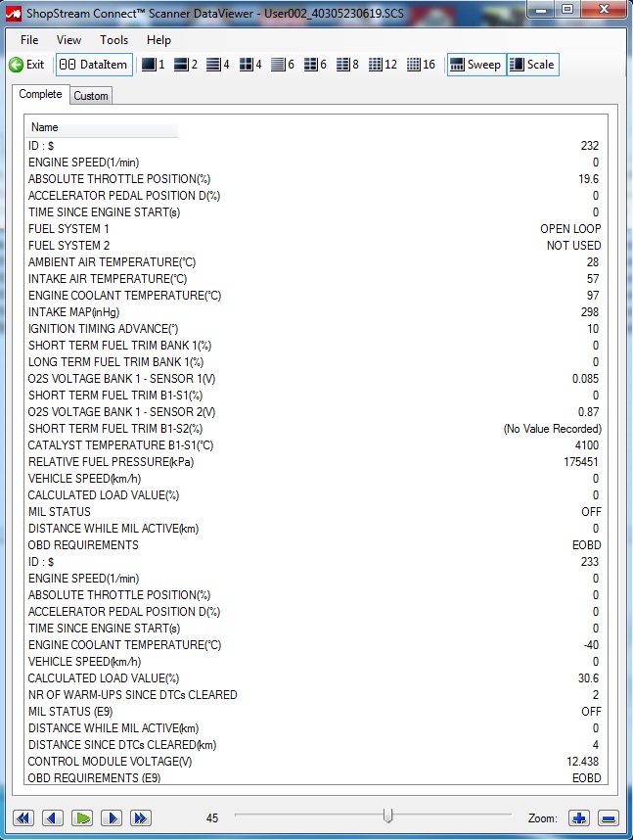Select SHORT TERM FUEL TRIM B1-S2 row
The height and width of the screenshot is (840, 633).
pyautogui.click(x=316, y=429)
